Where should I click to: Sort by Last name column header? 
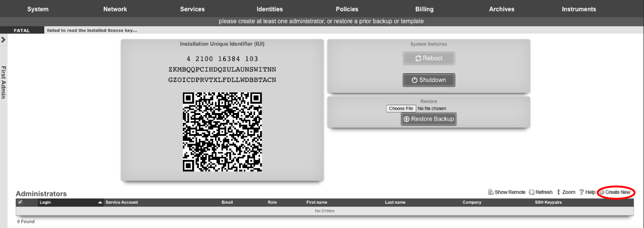point(395,202)
